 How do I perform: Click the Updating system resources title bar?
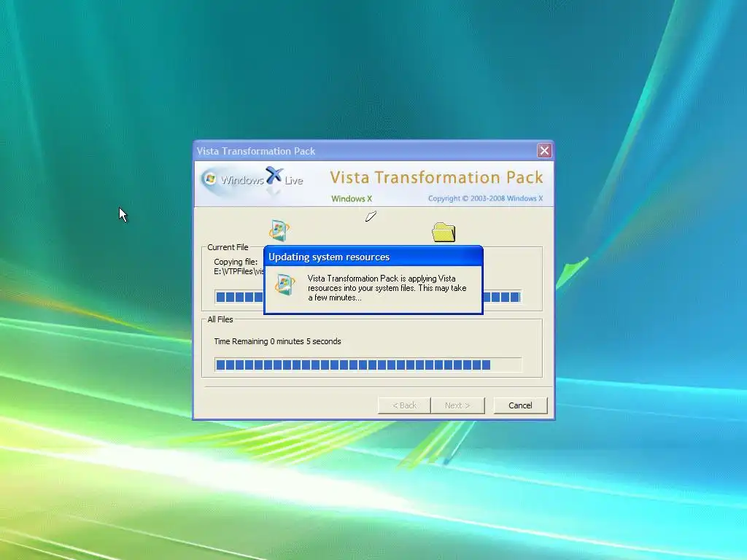pos(373,257)
